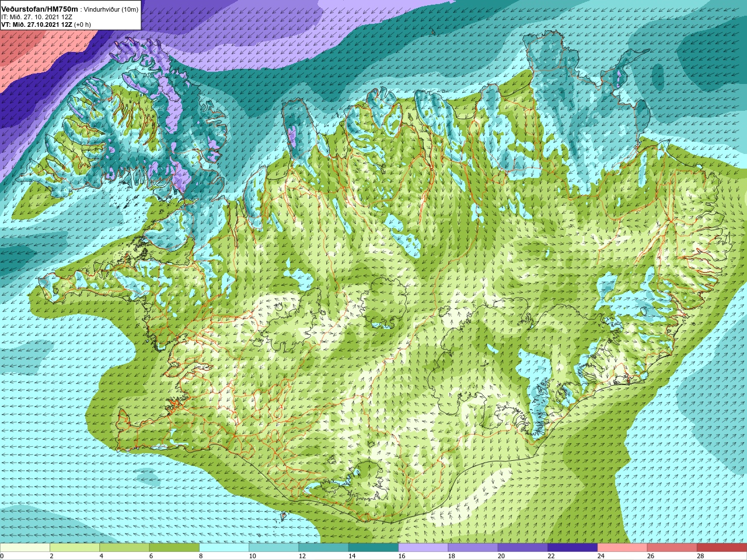Click the violet 20–22 legend swatch
This screenshot has height=560, width=747.
click(x=523, y=548)
